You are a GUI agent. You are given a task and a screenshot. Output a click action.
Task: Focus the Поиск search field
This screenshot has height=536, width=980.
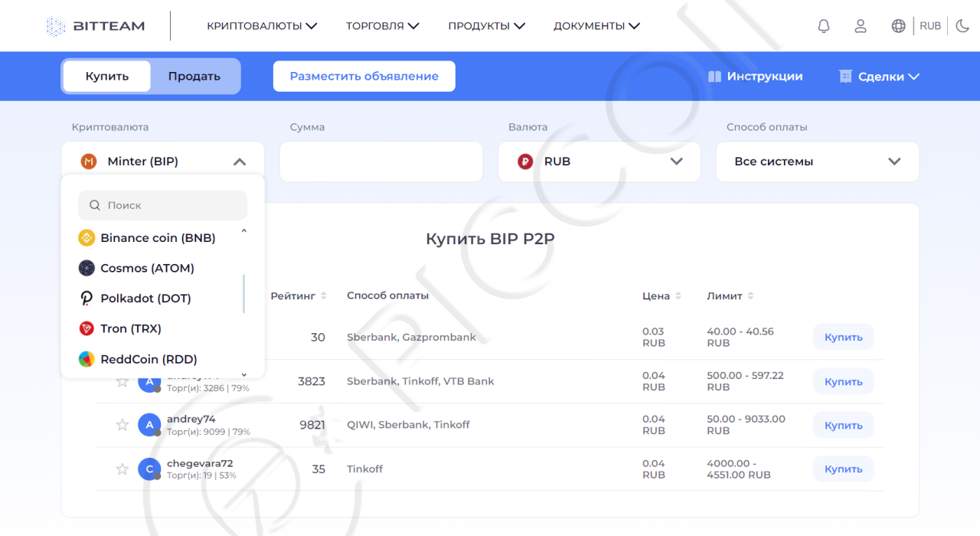point(163,205)
